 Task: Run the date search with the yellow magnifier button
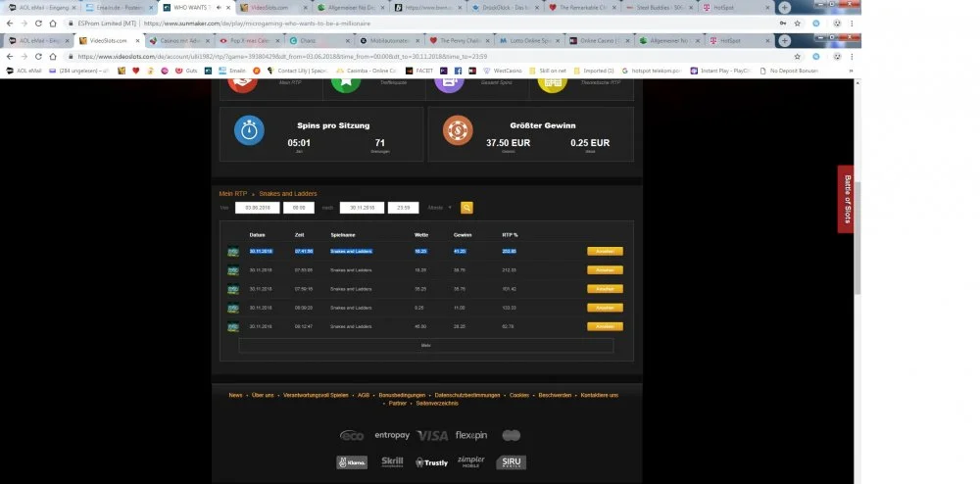click(466, 208)
